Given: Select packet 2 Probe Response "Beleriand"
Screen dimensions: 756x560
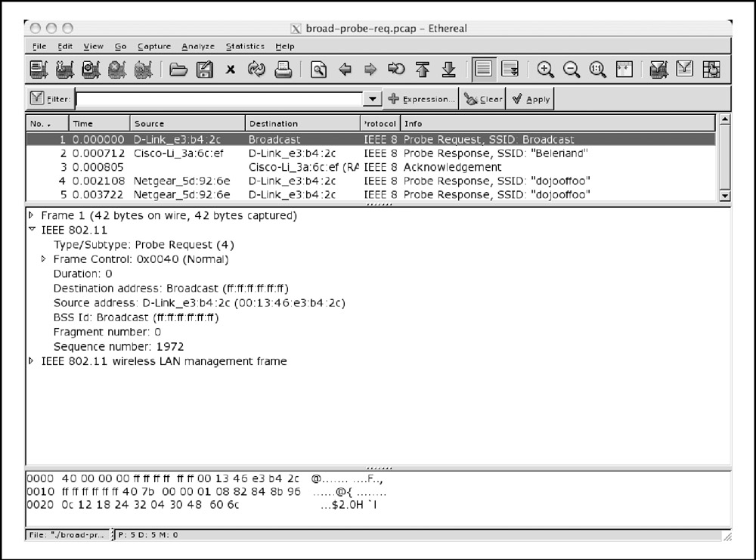Looking at the screenshot, I should 370,153.
